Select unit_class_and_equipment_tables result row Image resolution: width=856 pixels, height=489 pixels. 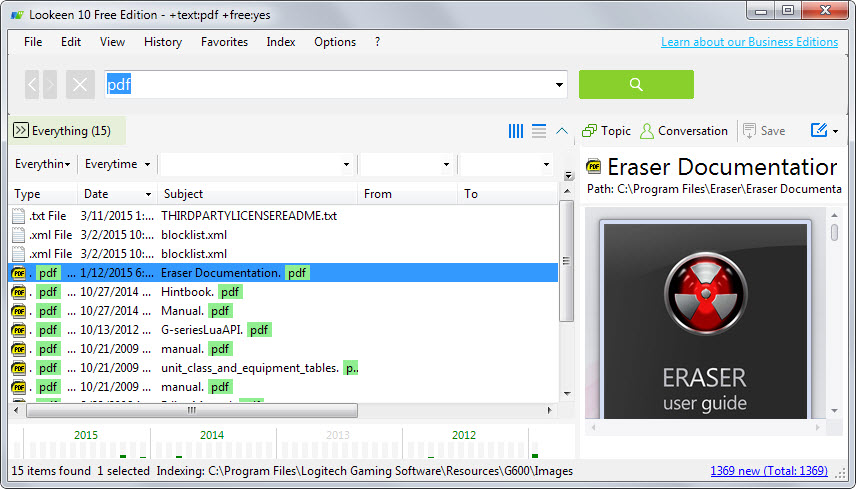[x=283, y=368]
